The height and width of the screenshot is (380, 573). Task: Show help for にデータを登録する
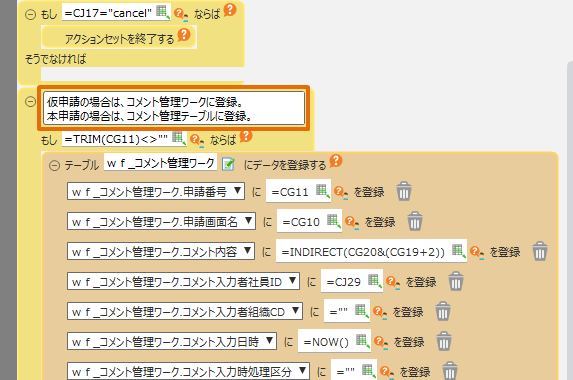(x=336, y=160)
